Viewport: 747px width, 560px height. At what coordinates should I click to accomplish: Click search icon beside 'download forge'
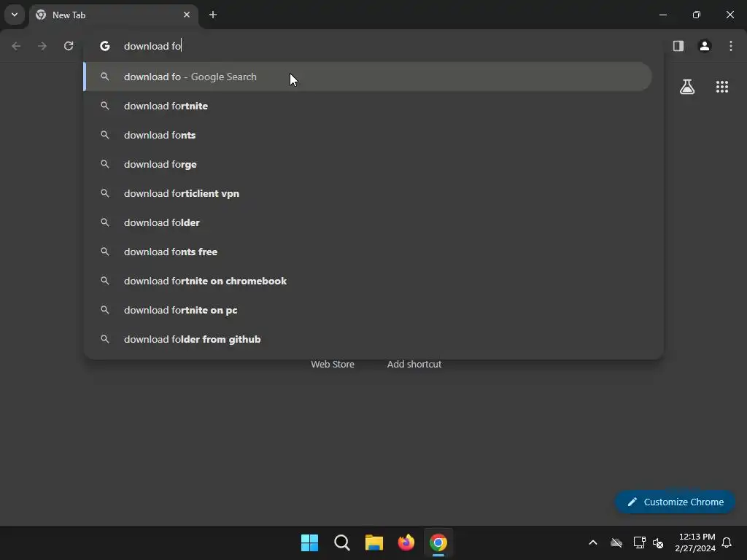click(x=105, y=164)
